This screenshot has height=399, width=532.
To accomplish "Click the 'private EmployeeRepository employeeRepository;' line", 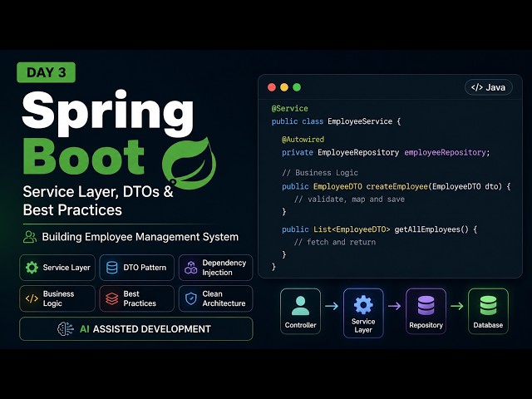I will [x=386, y=152].
